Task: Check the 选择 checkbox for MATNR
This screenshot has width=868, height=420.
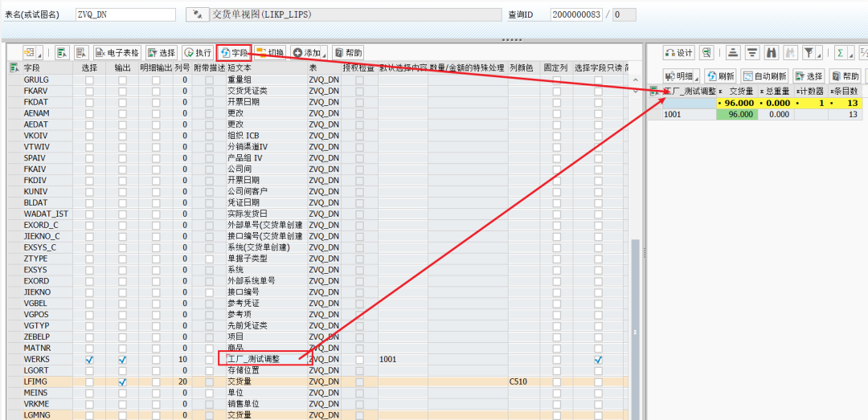Action: tap(89, 348)
